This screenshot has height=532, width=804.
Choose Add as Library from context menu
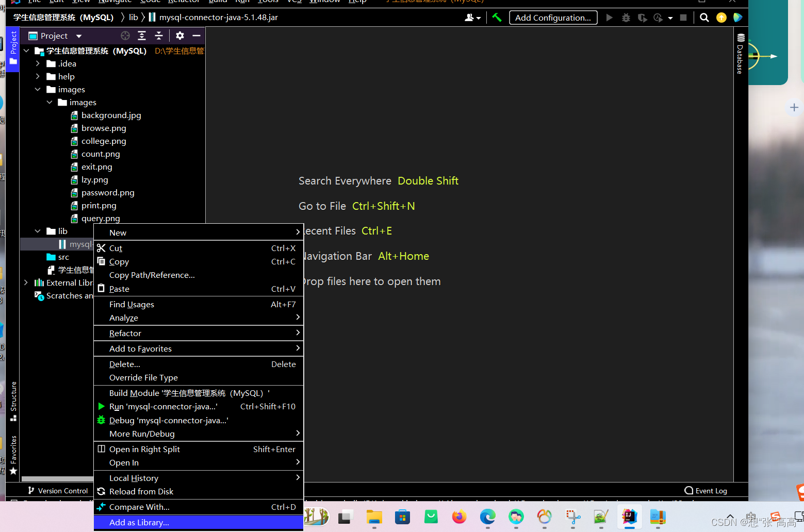[x=198, y=522]
